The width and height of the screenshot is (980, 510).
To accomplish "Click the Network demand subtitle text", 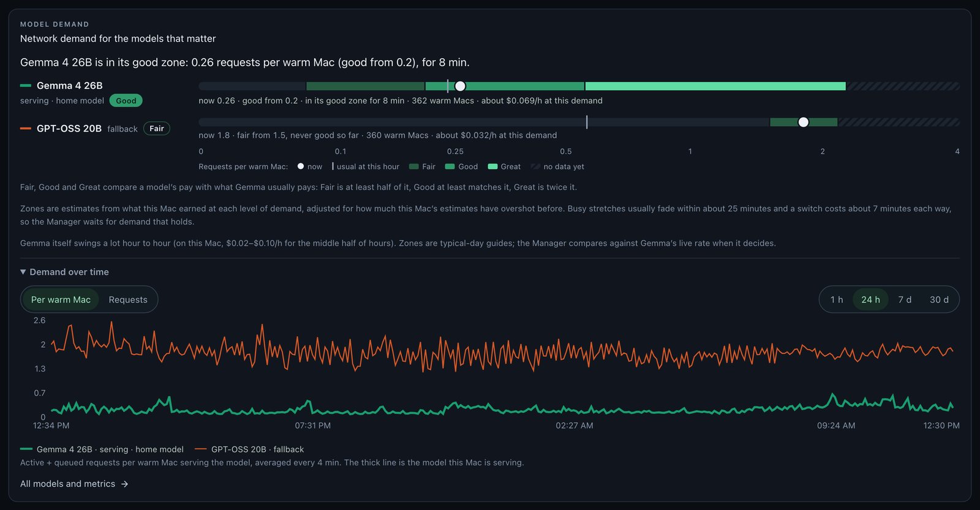I will pyautogui.click(x=118, y=39).
